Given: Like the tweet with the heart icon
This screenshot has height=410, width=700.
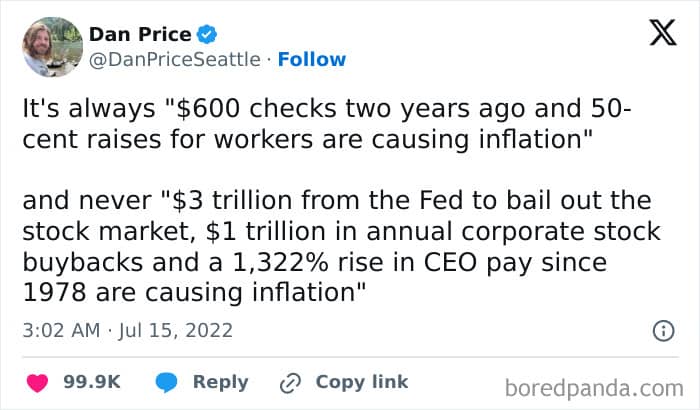Looking at the screenshot, I should [x=38, y=383].
